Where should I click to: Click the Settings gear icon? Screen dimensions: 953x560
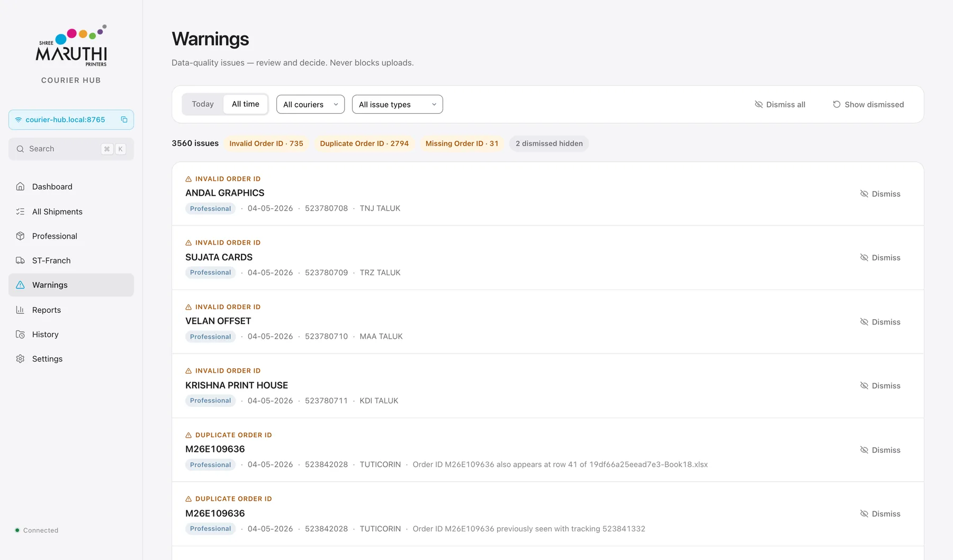tap(20, 359)
